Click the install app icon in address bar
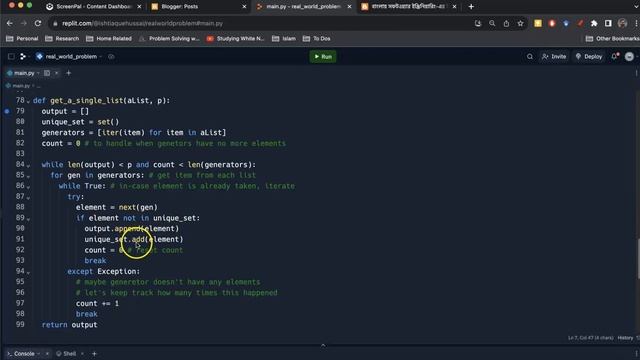 click(x=478, y=23)
